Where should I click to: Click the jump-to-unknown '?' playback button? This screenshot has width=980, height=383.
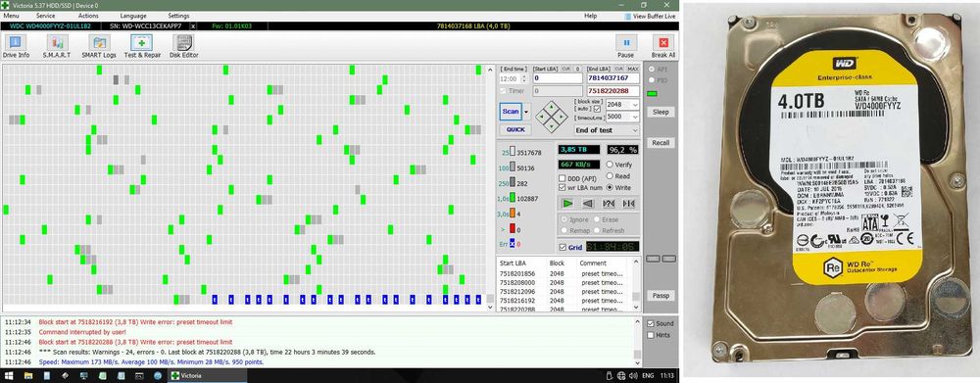(609, 203)
